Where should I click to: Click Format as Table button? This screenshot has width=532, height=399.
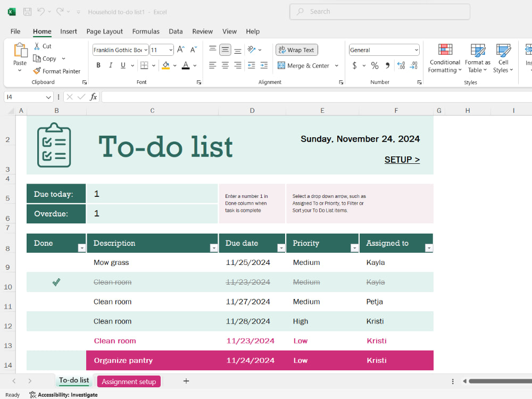(x=477, y=59)
